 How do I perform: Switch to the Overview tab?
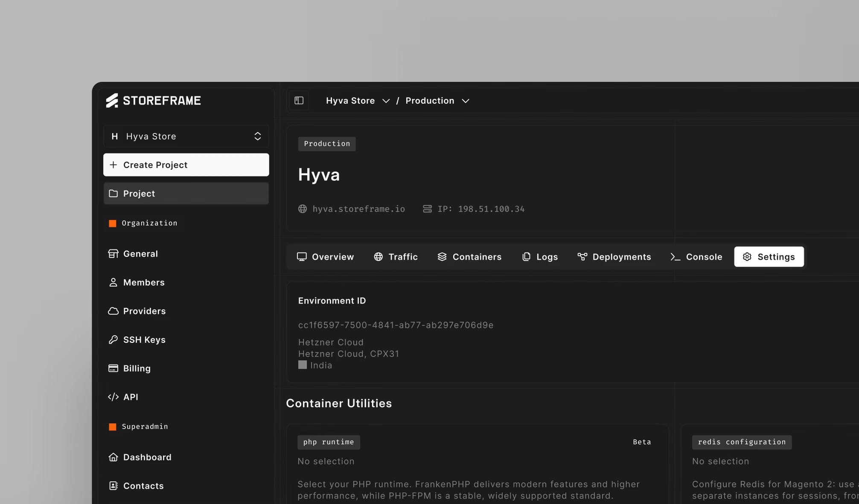[x=325, y=257]
